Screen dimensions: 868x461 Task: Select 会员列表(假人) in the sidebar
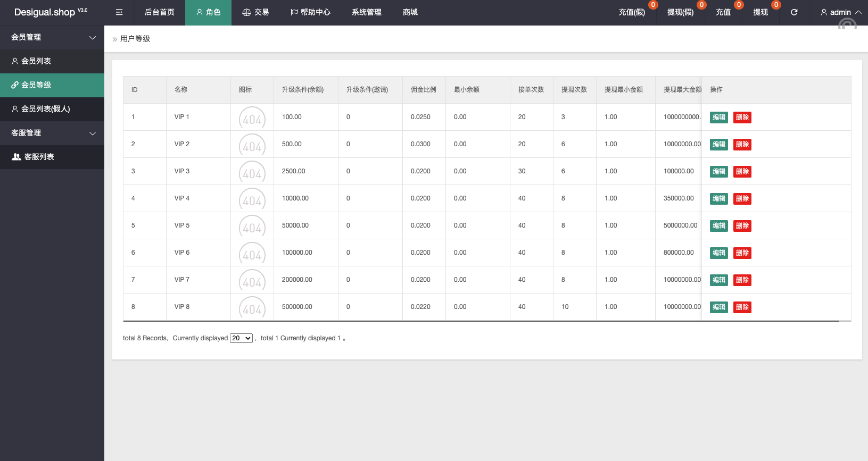point(45,109)
